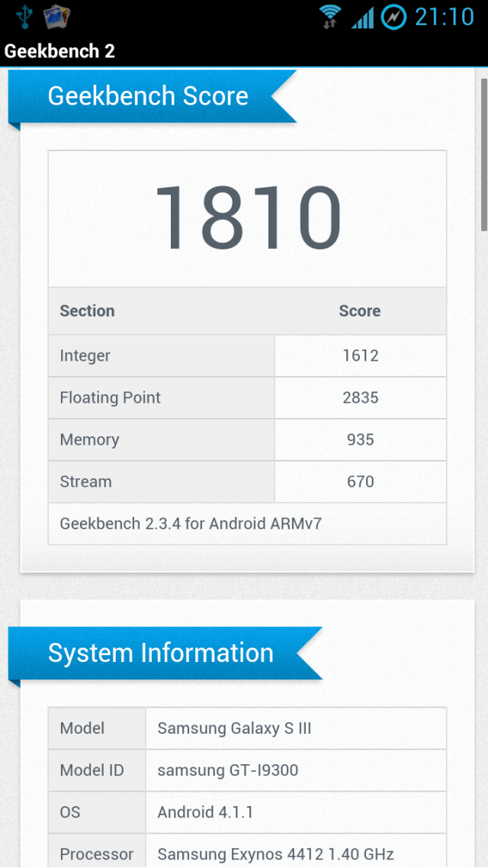Tap the Wi-Fi signal icon

click(331, 17)
